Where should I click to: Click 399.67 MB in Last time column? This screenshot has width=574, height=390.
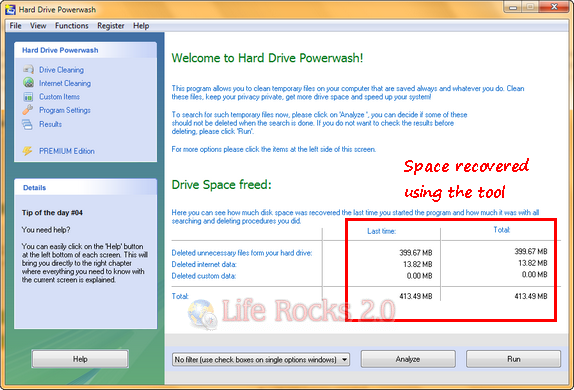pyautogui.click(x=416, y=253)
